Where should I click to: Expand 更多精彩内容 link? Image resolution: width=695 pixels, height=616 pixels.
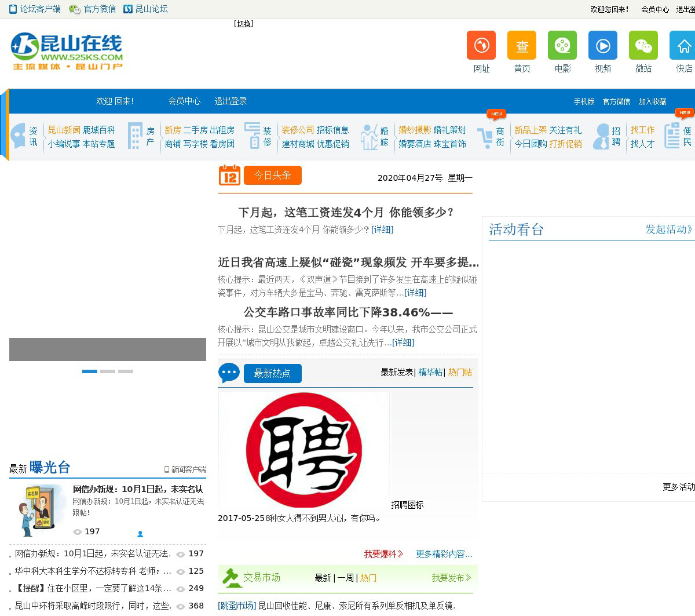444,554
